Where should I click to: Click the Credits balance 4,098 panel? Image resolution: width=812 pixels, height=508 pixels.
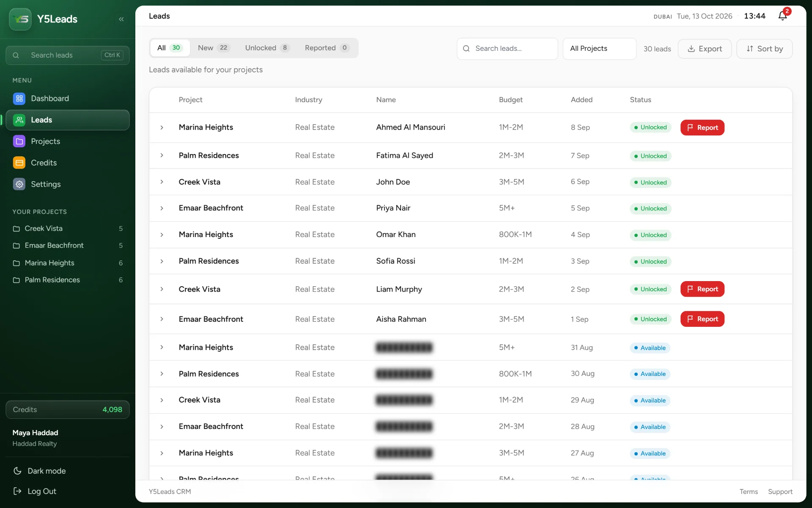(x=68, y=409)
